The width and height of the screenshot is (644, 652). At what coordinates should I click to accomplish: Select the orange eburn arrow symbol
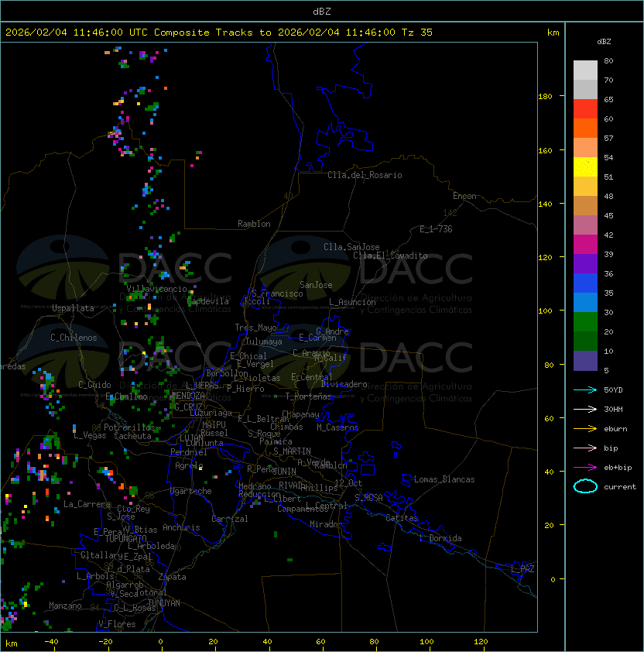[x=585, y=428]
